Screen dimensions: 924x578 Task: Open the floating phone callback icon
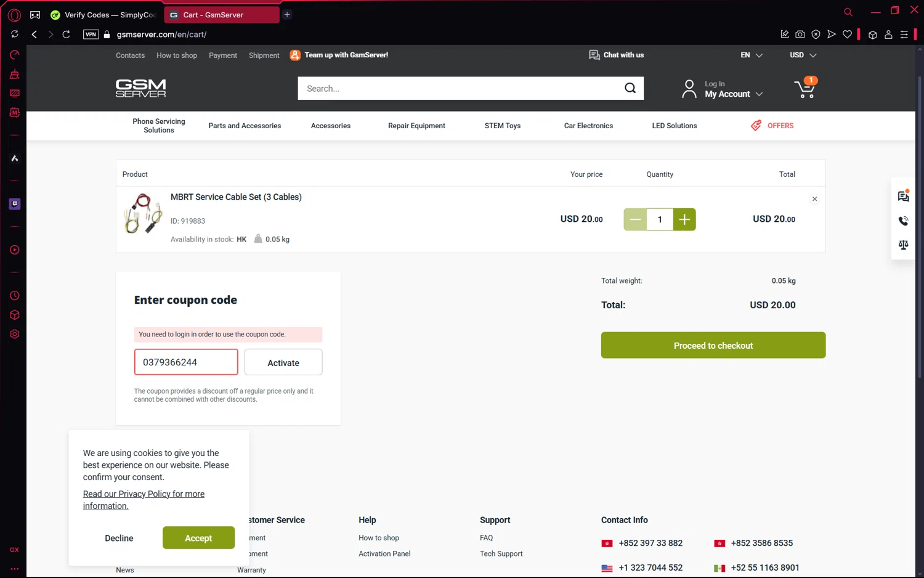[904, 221]
